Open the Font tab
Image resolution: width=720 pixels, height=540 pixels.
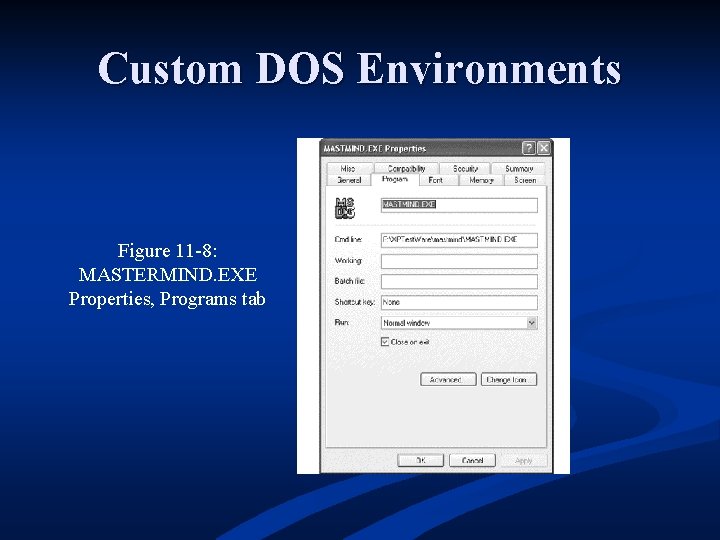pyautogui.click(x=435, y=180)
